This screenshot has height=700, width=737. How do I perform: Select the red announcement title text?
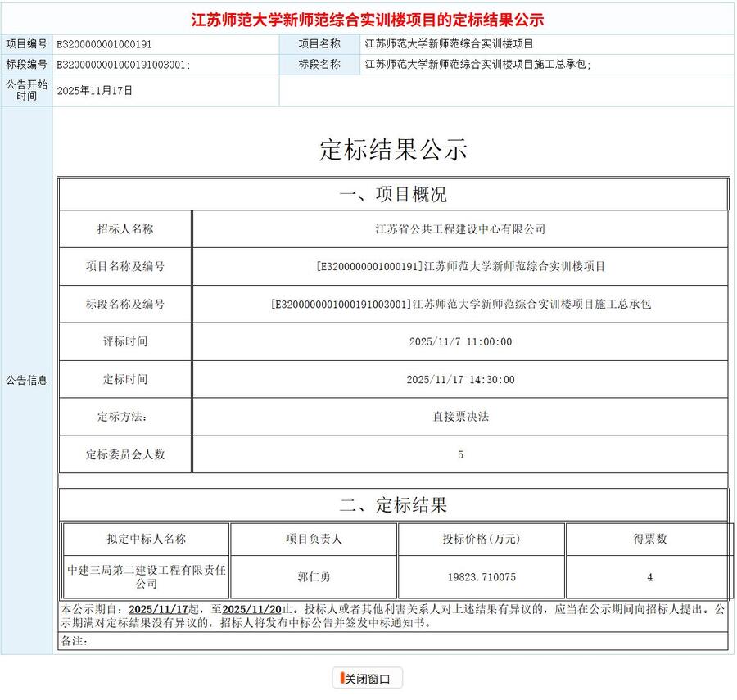(x=366, y=17)
